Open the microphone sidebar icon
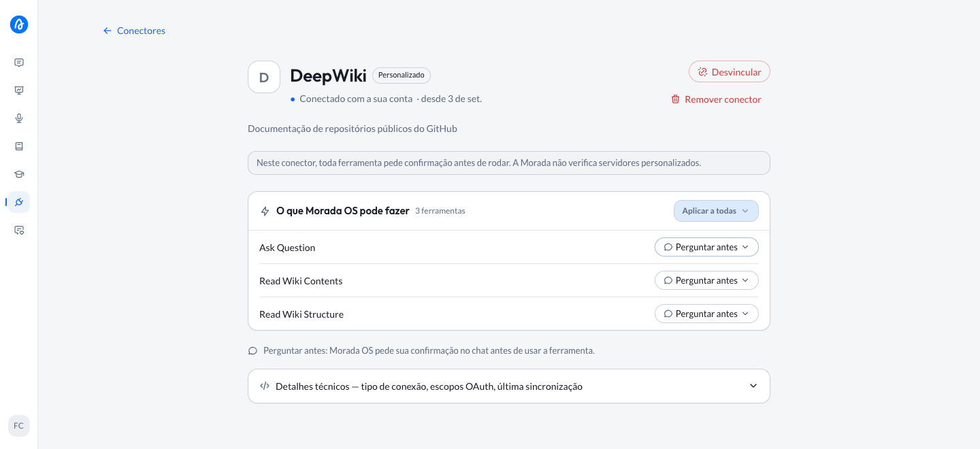This screenshot has width=980, height=449. coord(19,118)
